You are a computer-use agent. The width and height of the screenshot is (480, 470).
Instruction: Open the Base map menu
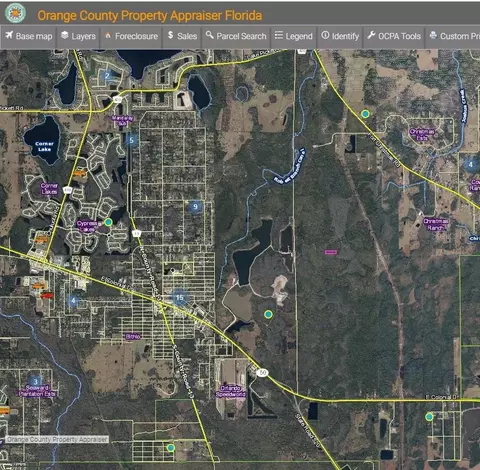(x=29, y=36)
